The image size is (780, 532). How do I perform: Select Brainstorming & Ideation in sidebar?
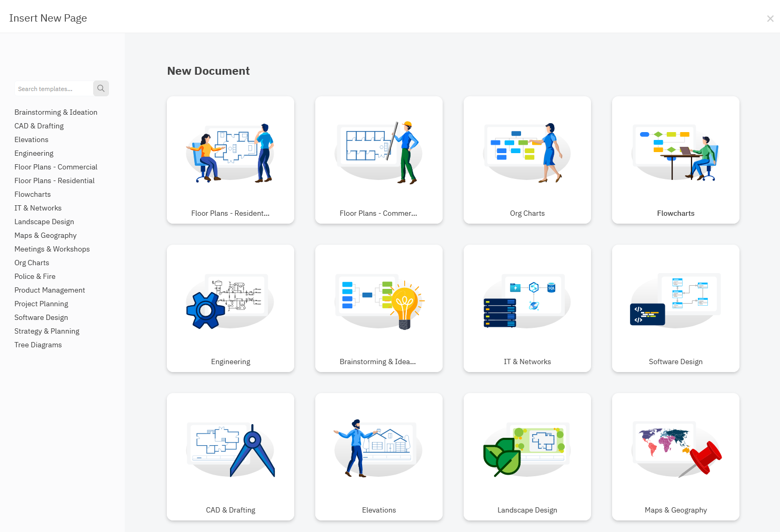click(x=56, y=112)
